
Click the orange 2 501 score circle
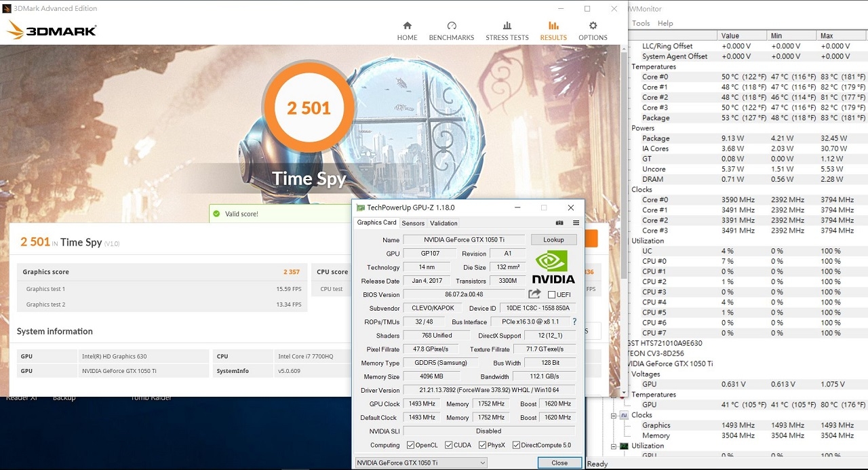tap(309, 108)
